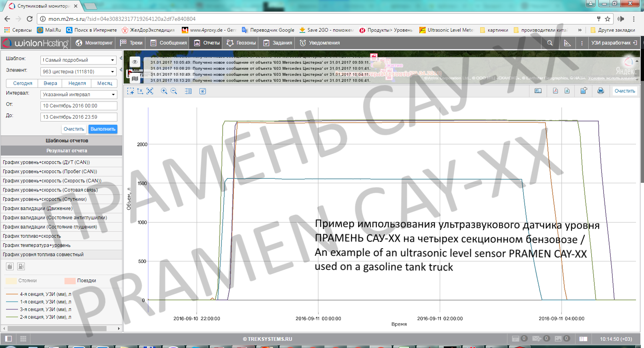
Task: Toggle the Поездки legend marker
Action: (70, 281)
